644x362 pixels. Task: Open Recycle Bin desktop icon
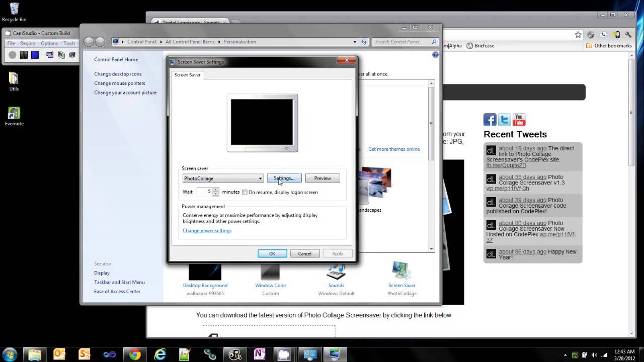14,13
